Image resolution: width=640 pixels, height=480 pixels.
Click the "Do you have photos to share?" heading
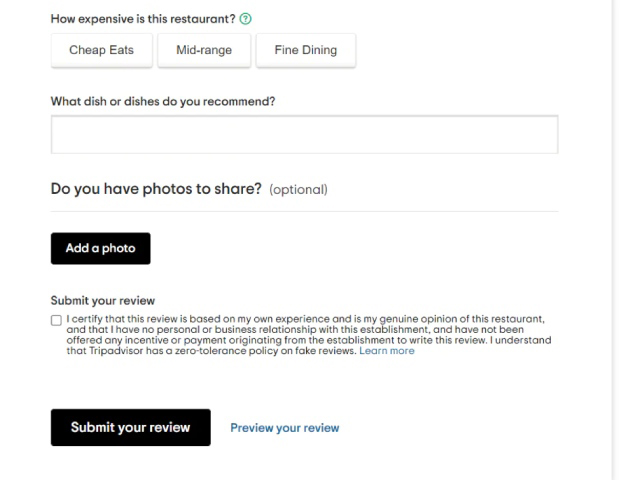coord(156,188)
